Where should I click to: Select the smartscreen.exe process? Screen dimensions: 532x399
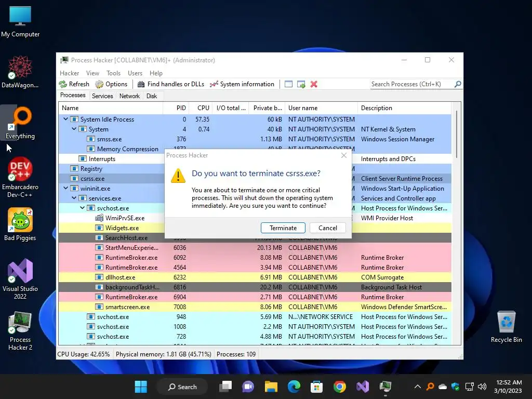click(x=255, y=307)
